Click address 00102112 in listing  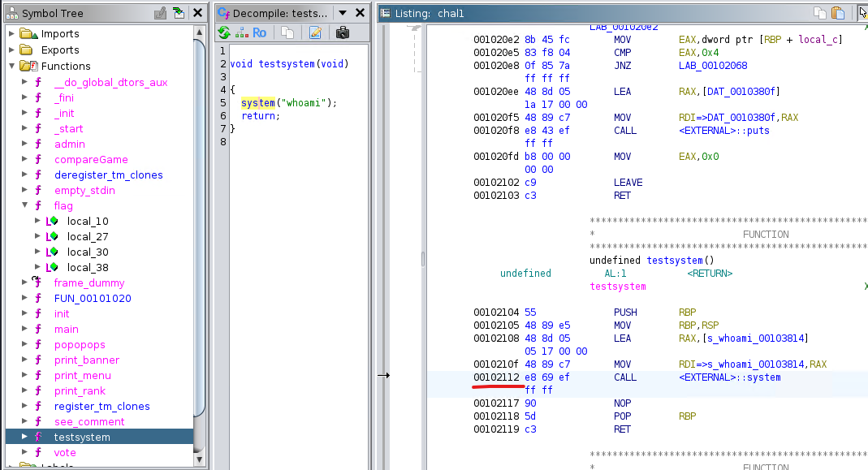click(497, 377)
